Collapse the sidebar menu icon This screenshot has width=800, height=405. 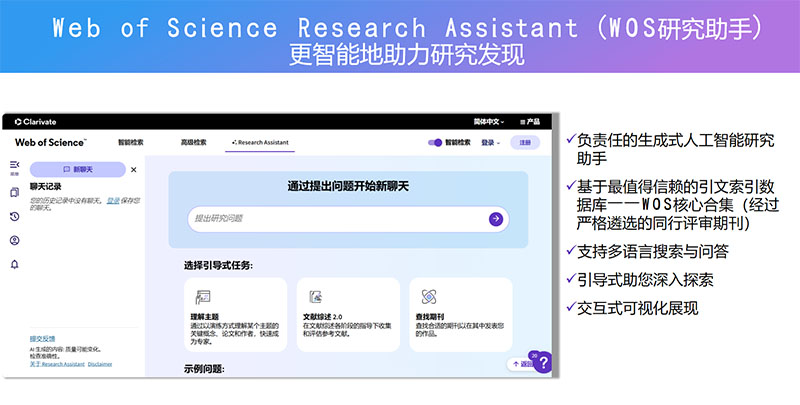tap(14, 165)
